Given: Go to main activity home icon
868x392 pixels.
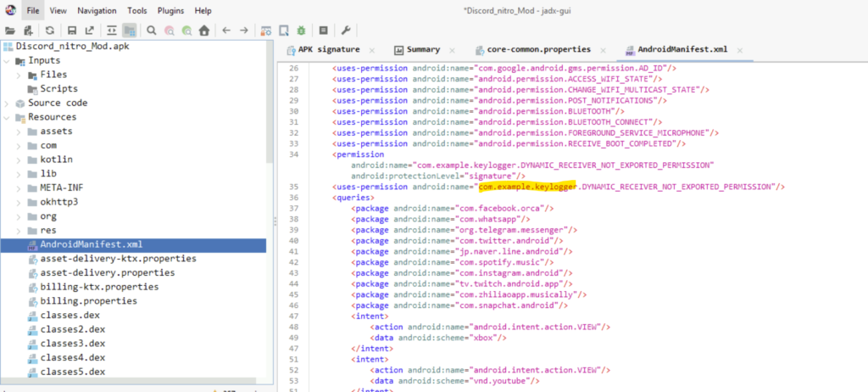Looking at the screenshot, I should [x=203, y=31].
